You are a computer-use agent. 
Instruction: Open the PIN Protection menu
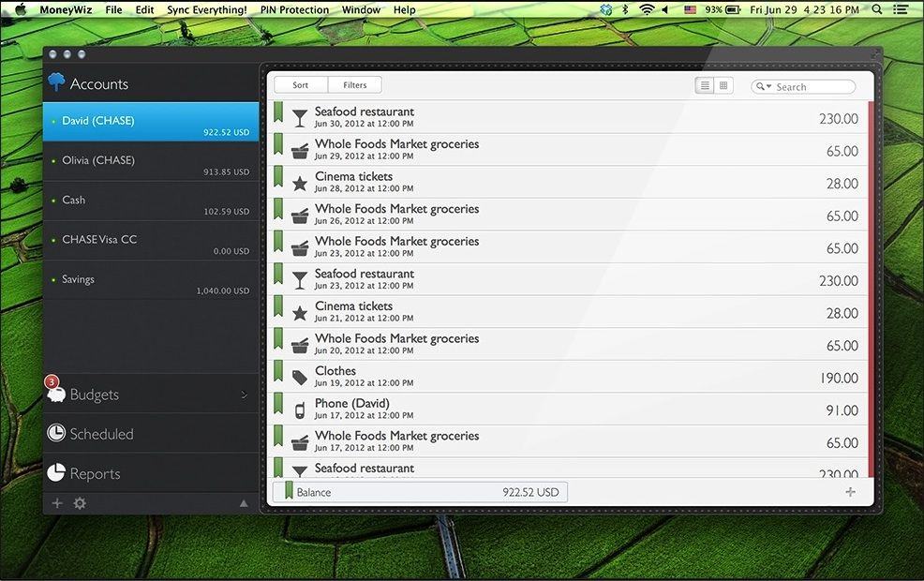click(294, 9)
